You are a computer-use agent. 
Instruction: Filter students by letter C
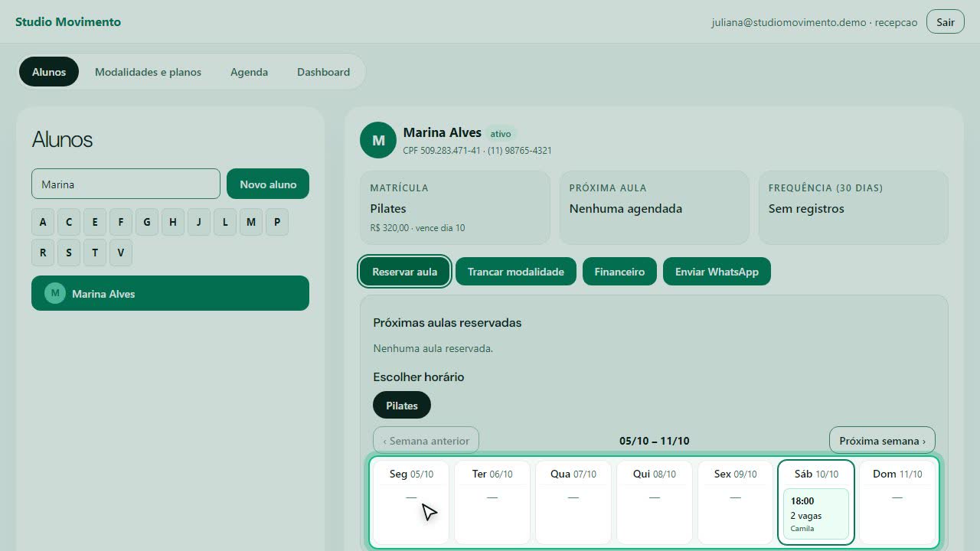69,222
